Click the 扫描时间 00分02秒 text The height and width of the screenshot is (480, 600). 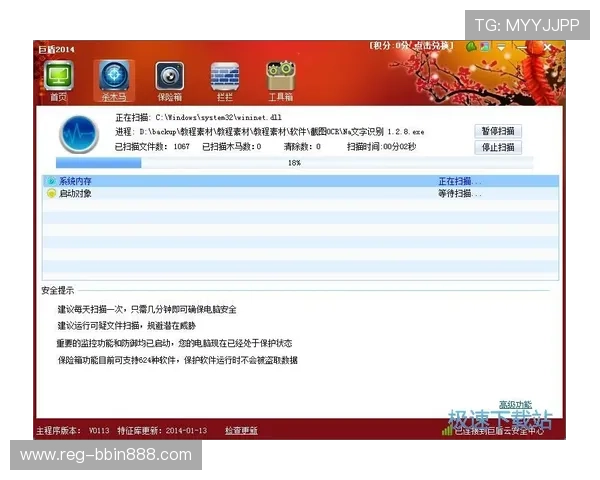pyautogui.click(x=382, y=147)
